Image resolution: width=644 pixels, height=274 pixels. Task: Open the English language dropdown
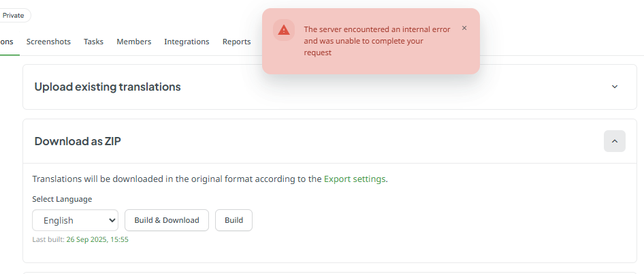click(75, 220)
